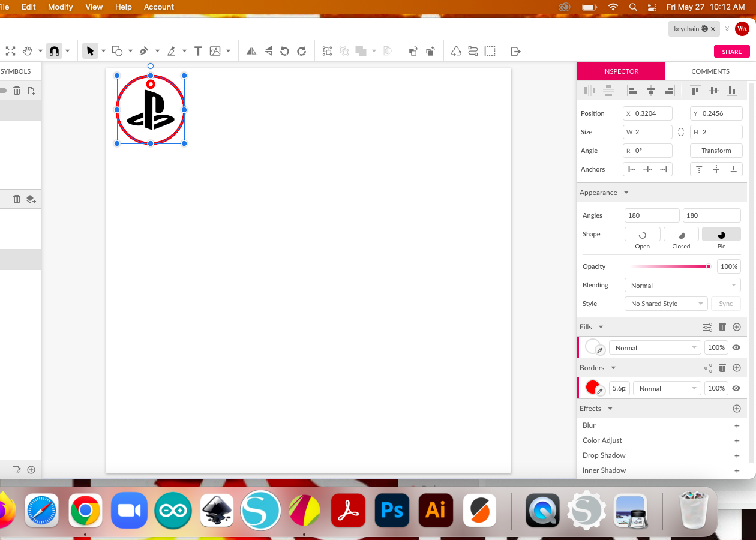
Task: Add a Blur effect
Action: point(737,425)
